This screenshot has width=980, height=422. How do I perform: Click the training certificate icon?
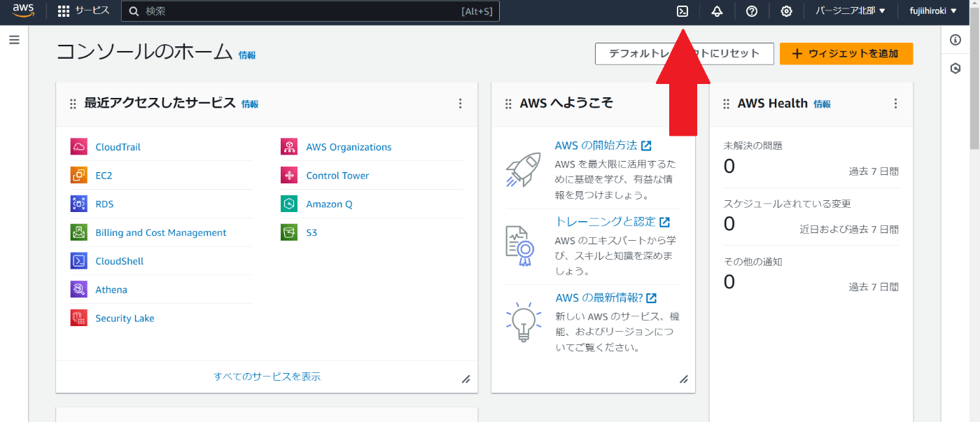pos(521,246)
